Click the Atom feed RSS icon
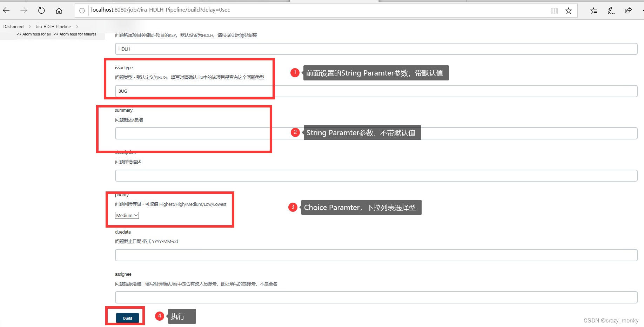This screenshot has height=327, width=644. (19, 34)
